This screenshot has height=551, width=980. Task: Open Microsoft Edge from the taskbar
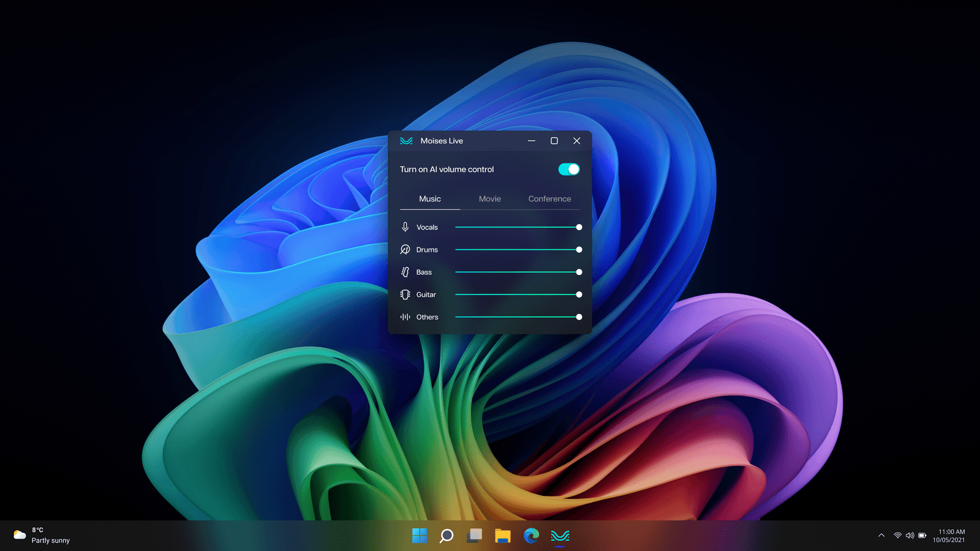(531, 536)
